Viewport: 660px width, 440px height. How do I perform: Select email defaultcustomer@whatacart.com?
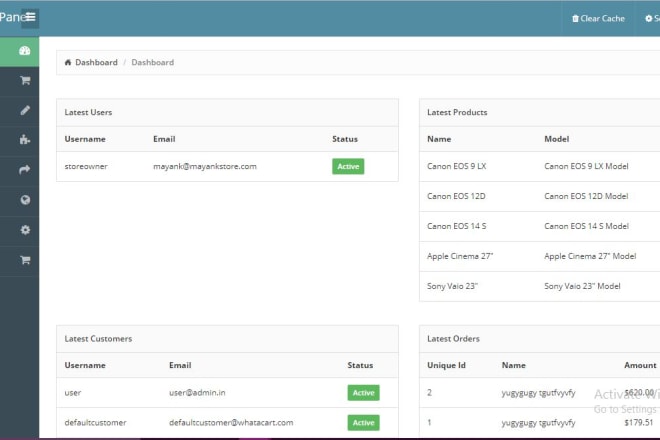click(x=231, y=422)
